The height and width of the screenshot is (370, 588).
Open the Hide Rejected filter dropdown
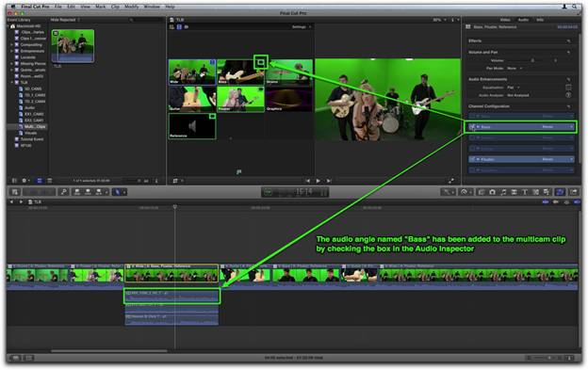click(65, 20)
